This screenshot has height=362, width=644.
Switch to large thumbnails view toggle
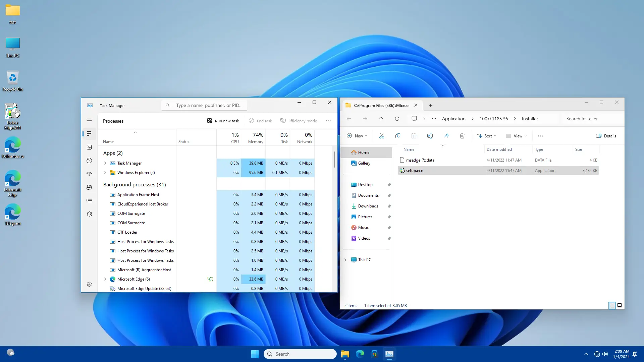click(620, 305)
